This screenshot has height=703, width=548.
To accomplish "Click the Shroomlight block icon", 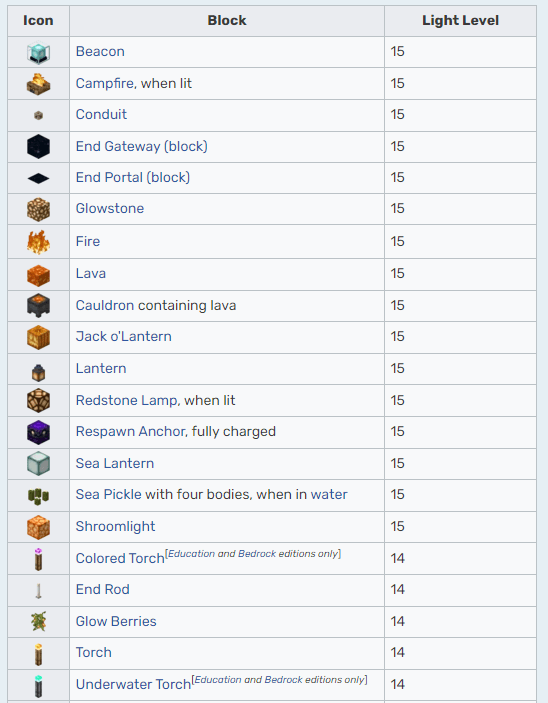I will click(x=38, y=527).
